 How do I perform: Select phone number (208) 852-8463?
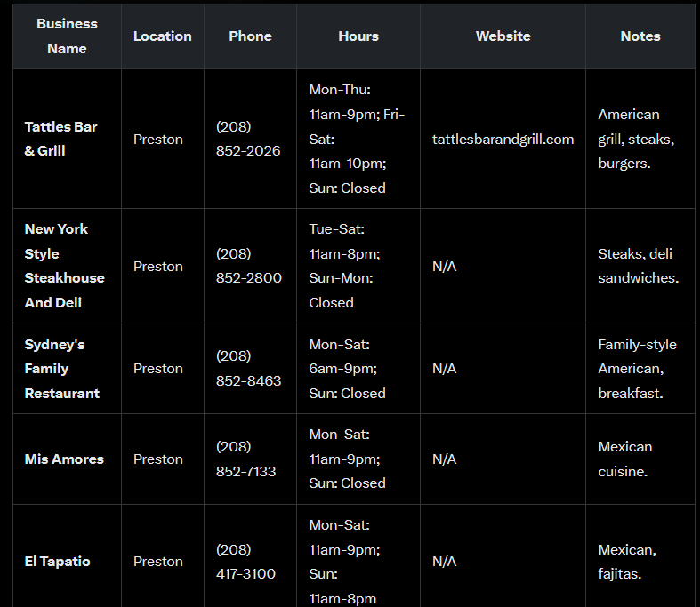(249, 369)
